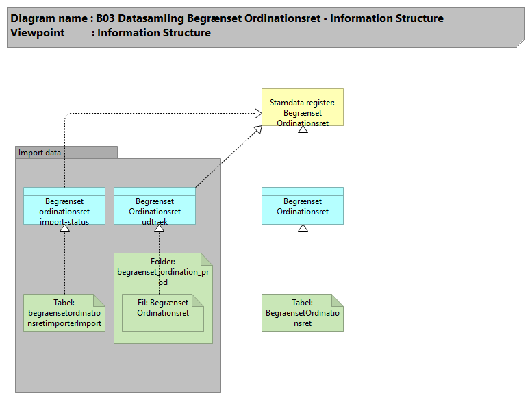532x400 pixels.
Task: Click the Viewpoint: Information Structure line
Action: [111, 33]
